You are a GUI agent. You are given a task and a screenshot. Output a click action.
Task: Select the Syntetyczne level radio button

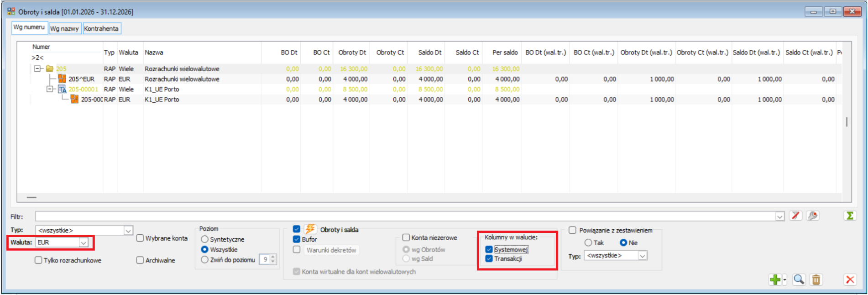tap(205, 239)
